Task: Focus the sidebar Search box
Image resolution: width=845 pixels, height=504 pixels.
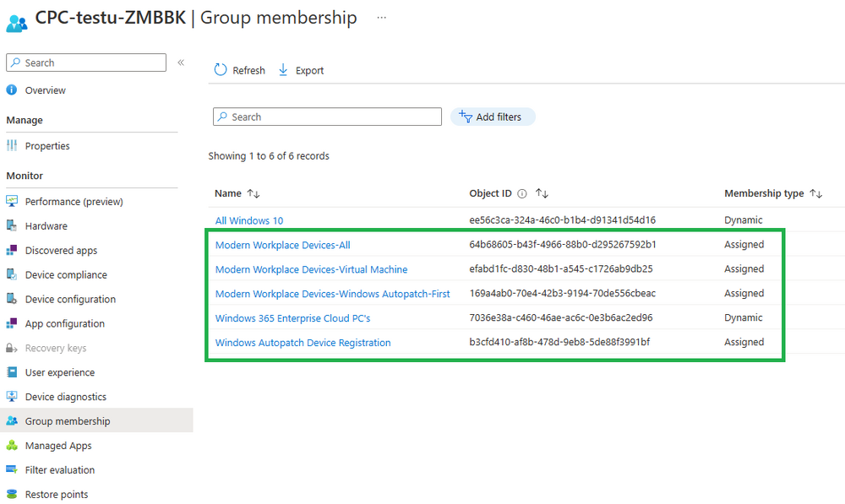Action: pyautogui.click(x=86, y=62)
